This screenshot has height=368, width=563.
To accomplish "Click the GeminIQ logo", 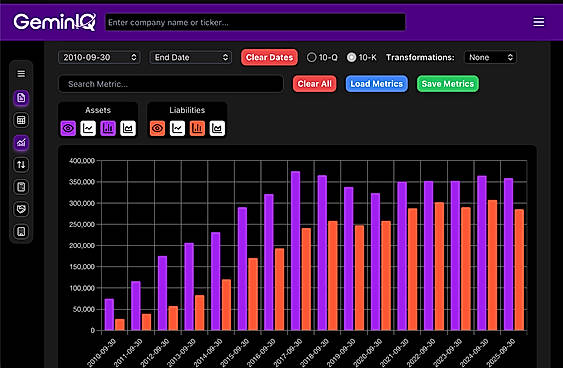I will (x=55, y=22).
